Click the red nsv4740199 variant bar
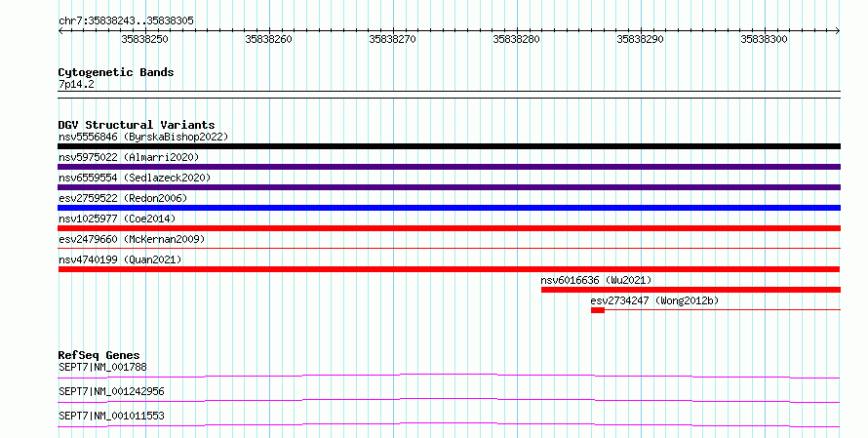 [x=449, y=269]
